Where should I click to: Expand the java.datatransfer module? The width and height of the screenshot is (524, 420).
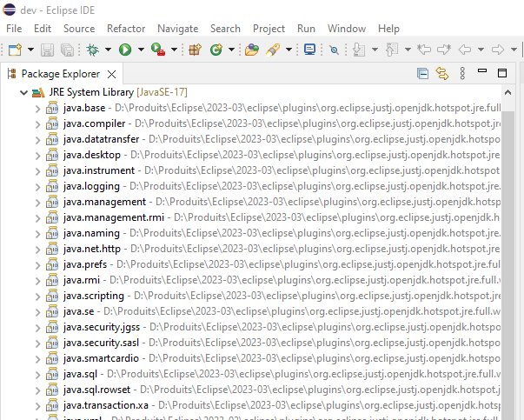37,140
